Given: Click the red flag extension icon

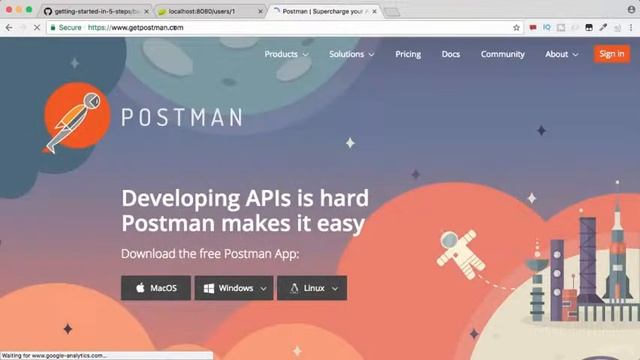Looking at the screenshot, I should (x=533, y=28).
